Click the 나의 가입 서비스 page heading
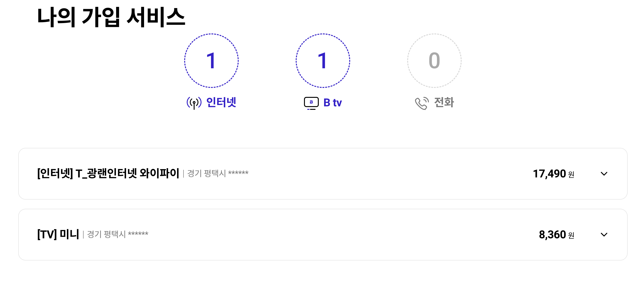The image size is (644, 281). [111, 17]
